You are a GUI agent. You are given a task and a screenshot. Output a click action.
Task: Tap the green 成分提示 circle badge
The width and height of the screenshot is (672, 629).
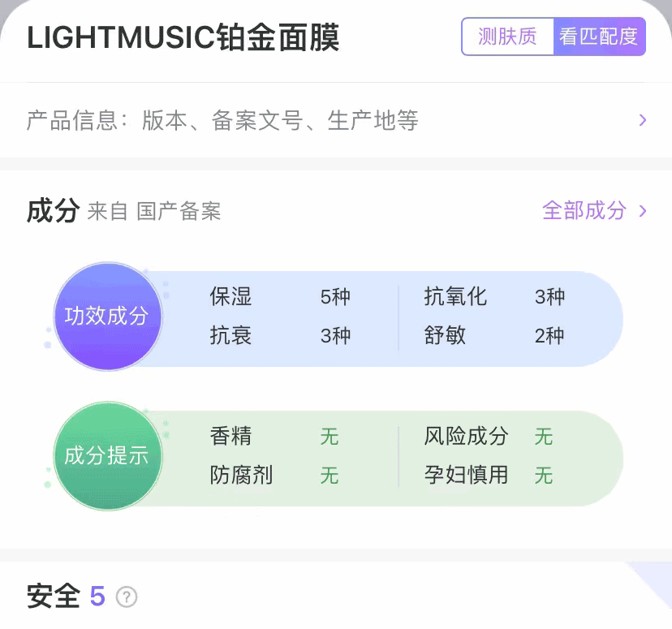[x=107, y=456]
